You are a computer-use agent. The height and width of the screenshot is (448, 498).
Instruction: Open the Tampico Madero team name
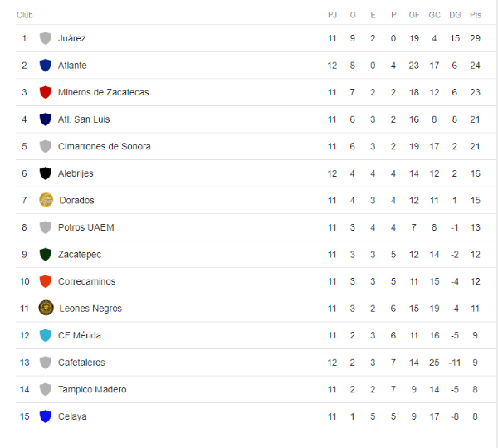point(92,389)
